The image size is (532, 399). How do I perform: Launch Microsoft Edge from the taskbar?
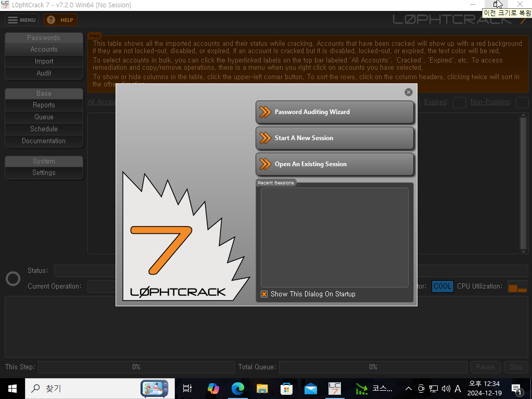[238, 389]
